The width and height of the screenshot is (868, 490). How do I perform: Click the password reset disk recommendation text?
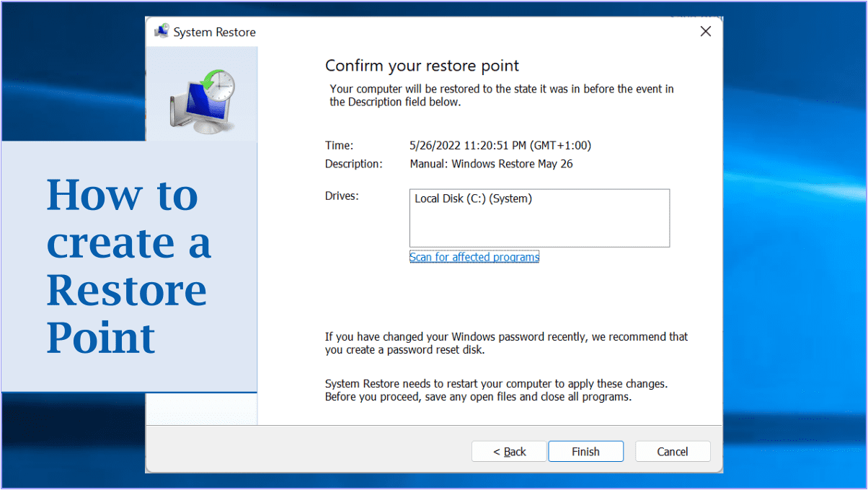coord(506,344)
